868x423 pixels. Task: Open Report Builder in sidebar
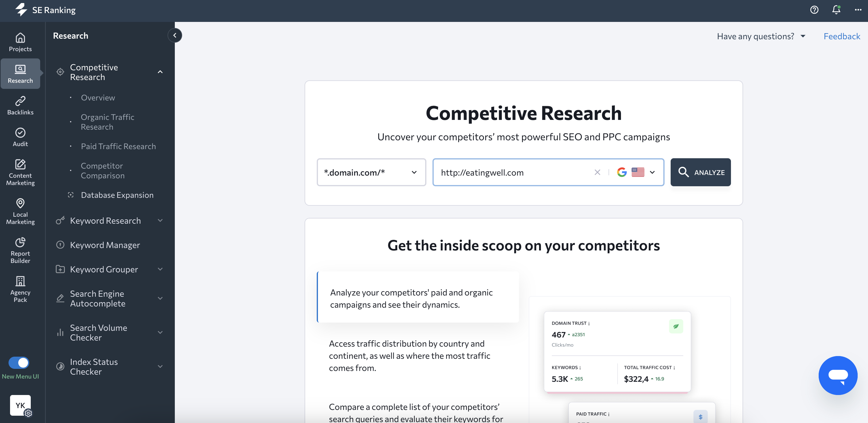pos(20,250)
